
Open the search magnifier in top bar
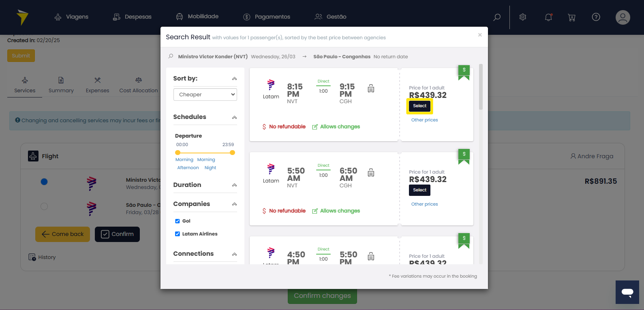tap(497, 17)
